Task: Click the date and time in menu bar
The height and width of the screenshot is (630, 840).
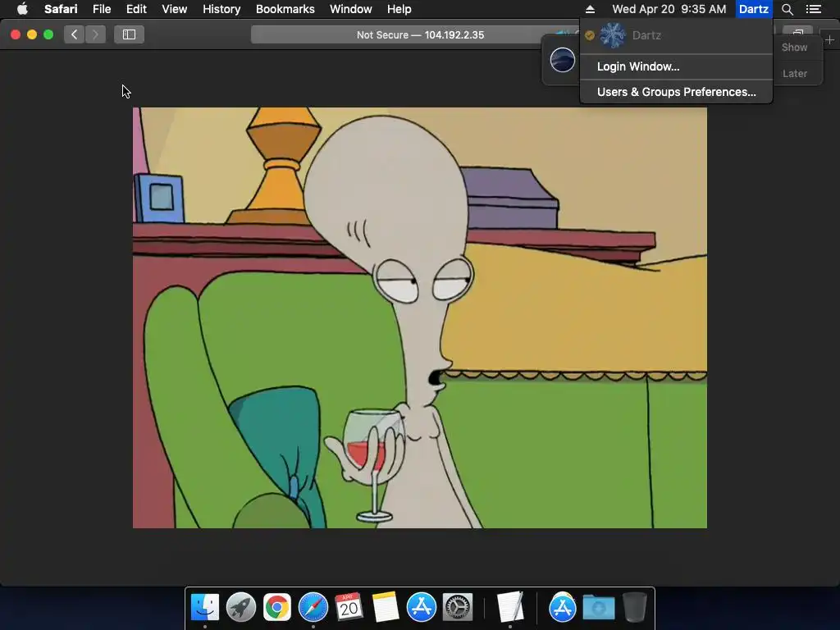Action: [x=669, y=9]
